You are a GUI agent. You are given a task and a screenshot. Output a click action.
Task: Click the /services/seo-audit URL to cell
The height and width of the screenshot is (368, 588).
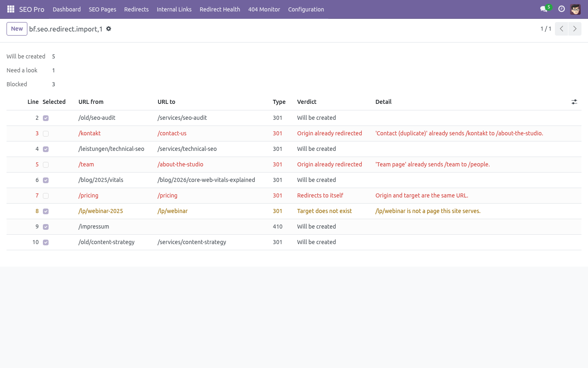pyautogui.click(x=182, y=118)
